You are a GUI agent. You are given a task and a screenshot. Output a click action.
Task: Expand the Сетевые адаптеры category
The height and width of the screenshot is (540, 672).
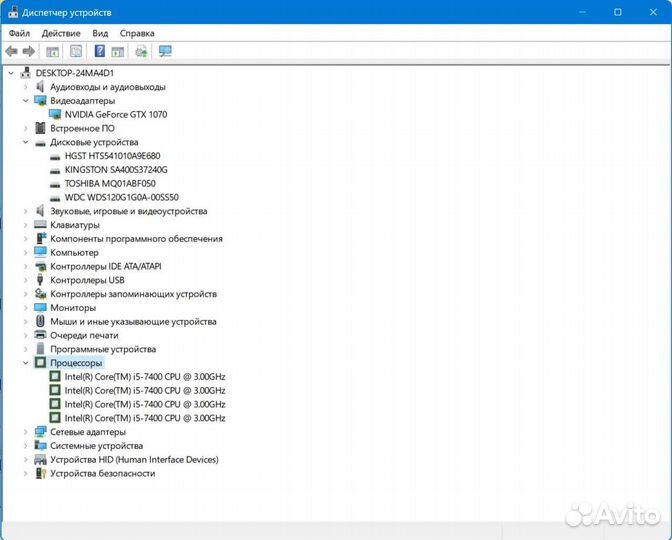pyautogui.click(x=25, y=432)
